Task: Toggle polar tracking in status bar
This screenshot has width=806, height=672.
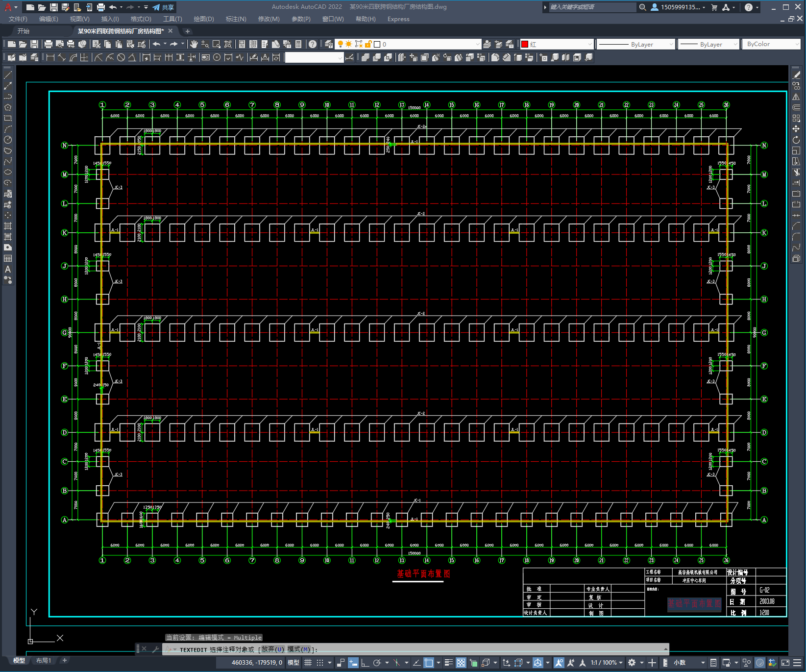Action: pos(377,663)
